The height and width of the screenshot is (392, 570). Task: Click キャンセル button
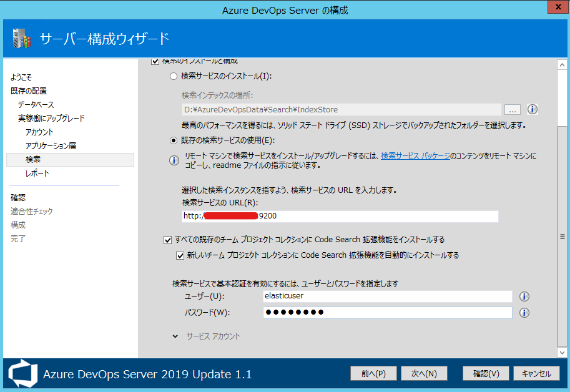536,373
